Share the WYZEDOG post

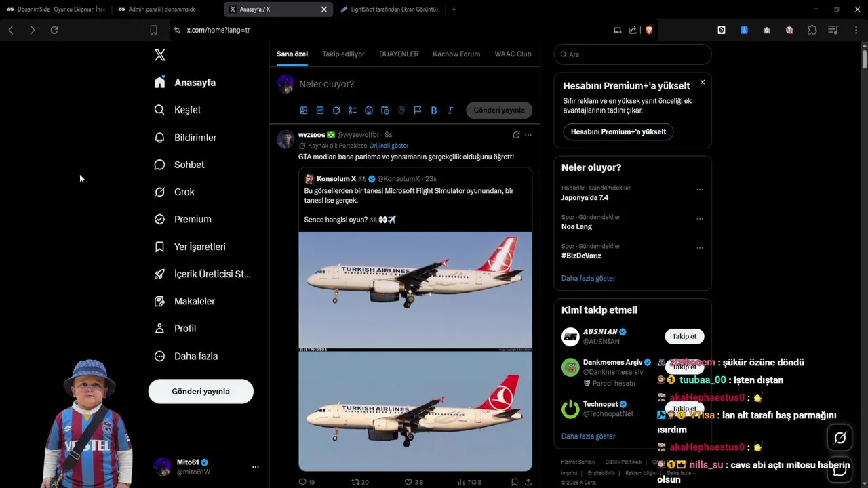point(528,482)
